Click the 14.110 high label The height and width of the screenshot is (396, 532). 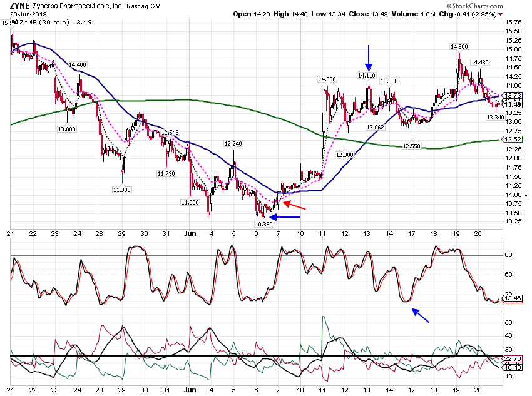[367, 76]
